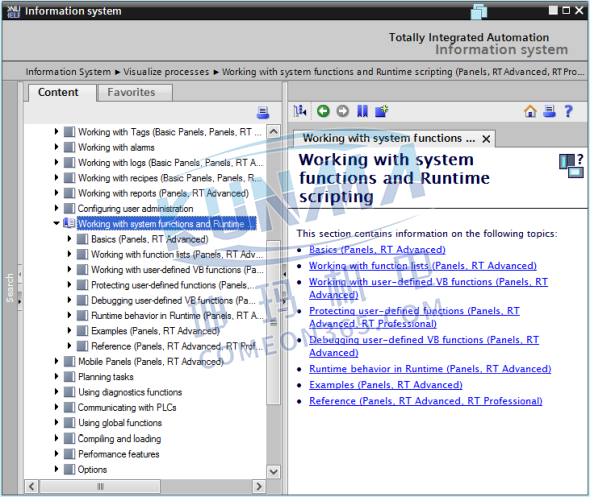Image resolution: width=590 pixels, height=497 pixels.
Task: Expand Performance features node
Action: tap(56, 453)
